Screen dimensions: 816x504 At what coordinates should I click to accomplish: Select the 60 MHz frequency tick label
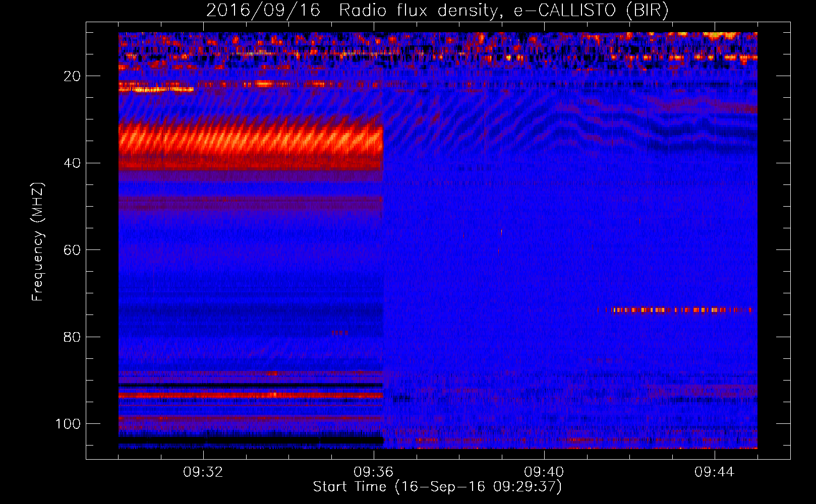pyautogui.click(x=73, y=250)
